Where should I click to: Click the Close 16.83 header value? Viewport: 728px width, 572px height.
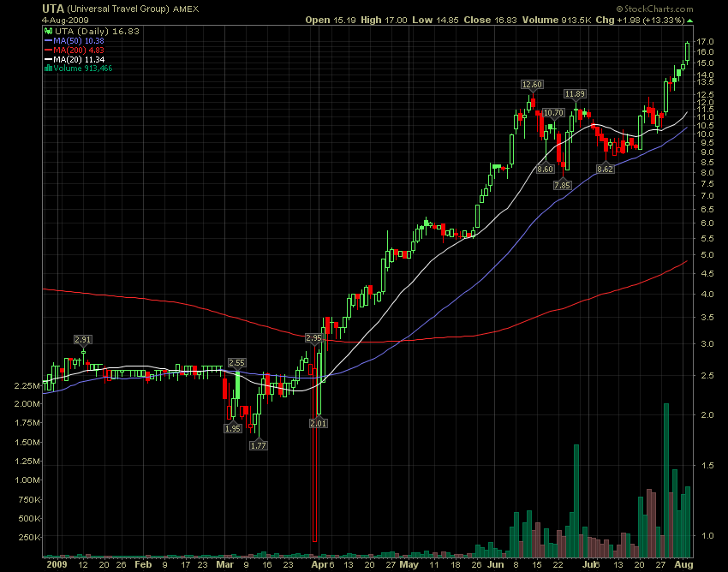pos(491,20)
